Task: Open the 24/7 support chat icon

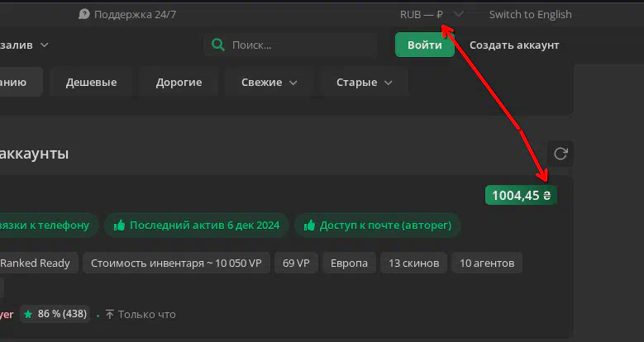Action: pyautogui.click(x=83, y=14)
